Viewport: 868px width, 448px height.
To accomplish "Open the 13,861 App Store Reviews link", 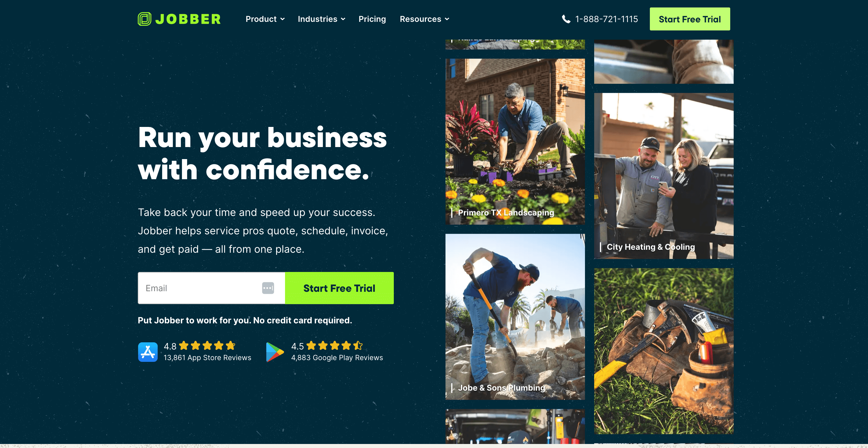I will pyautogui.click(x=207, y=358).
